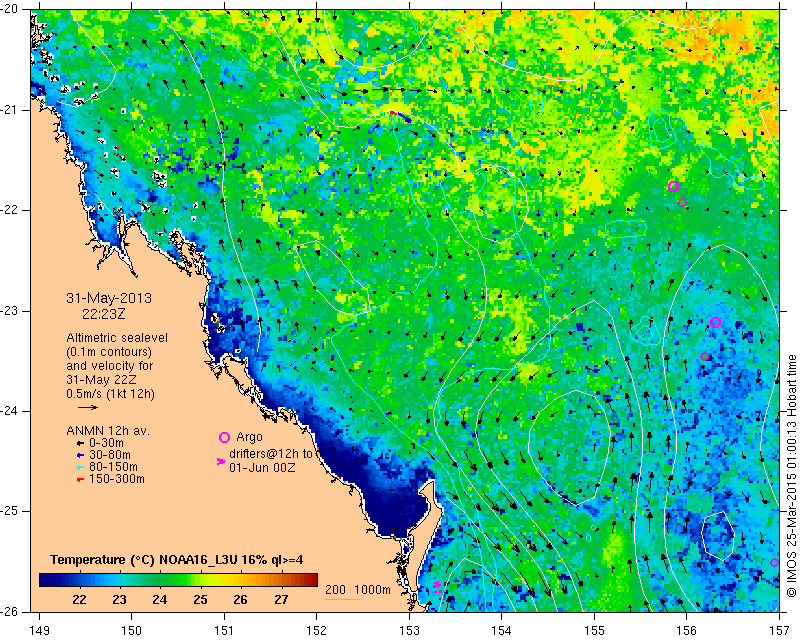Click the '150-300m' depth label
The width and height of the screenshot is (800, 640).
pos(117,479)
